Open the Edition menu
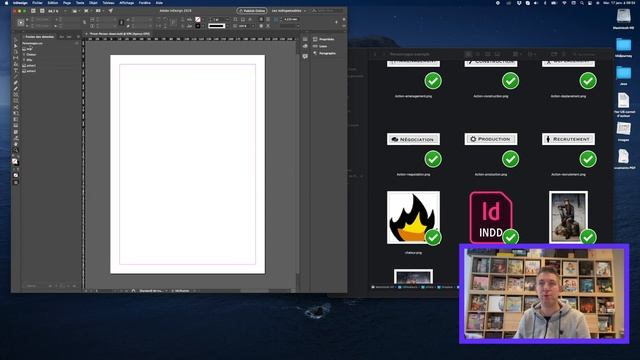 tap(53, 3)
